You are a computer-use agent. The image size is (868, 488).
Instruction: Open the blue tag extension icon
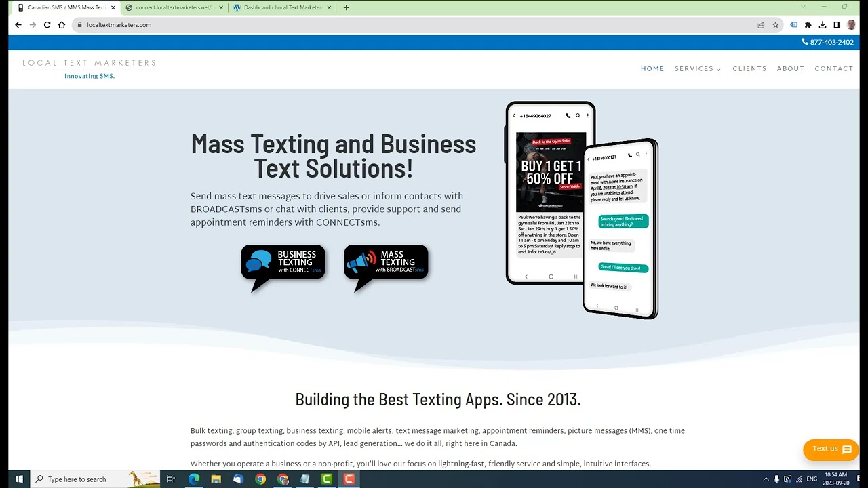[794, 25]
